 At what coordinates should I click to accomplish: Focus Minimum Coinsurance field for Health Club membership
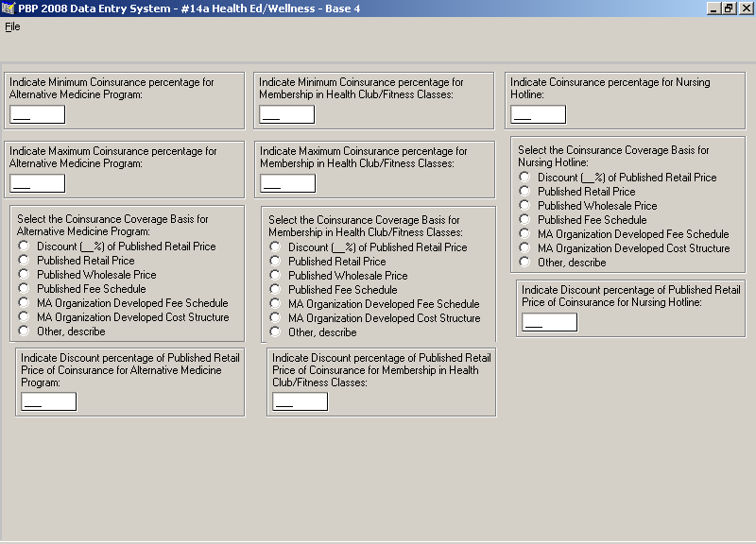pyautogui.click(x=287, y=114)
